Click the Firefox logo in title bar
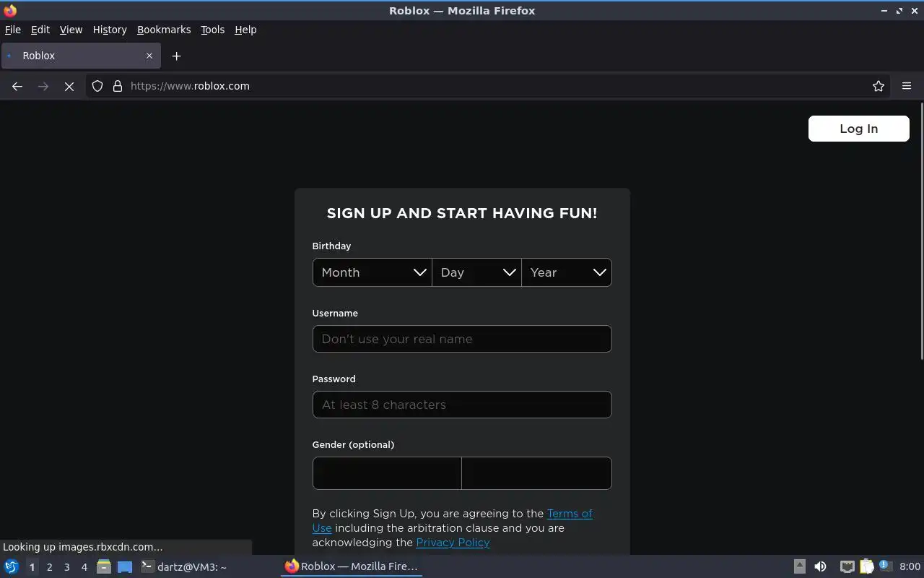This screenshot has width=924, height=578. tap(10, 11)
